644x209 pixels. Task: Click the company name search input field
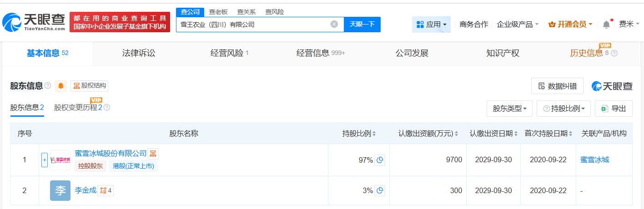252,25
